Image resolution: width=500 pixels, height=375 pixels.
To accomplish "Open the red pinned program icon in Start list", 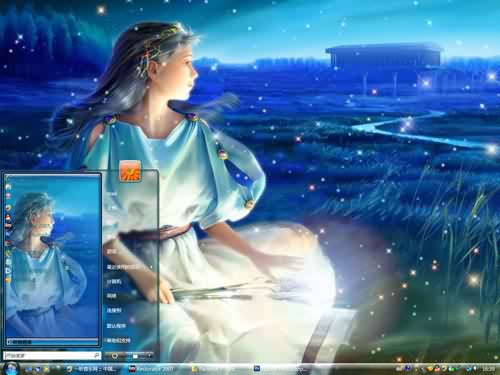I will coord(8,218).
